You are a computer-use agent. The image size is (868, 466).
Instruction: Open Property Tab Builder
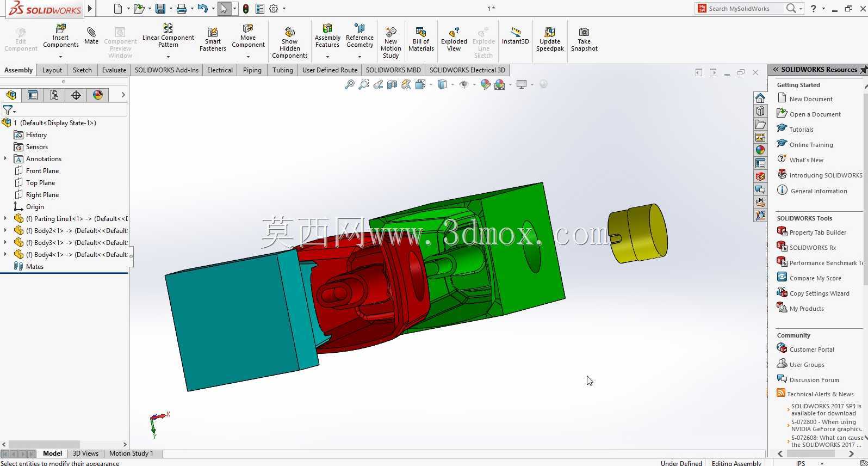point(817,232)
